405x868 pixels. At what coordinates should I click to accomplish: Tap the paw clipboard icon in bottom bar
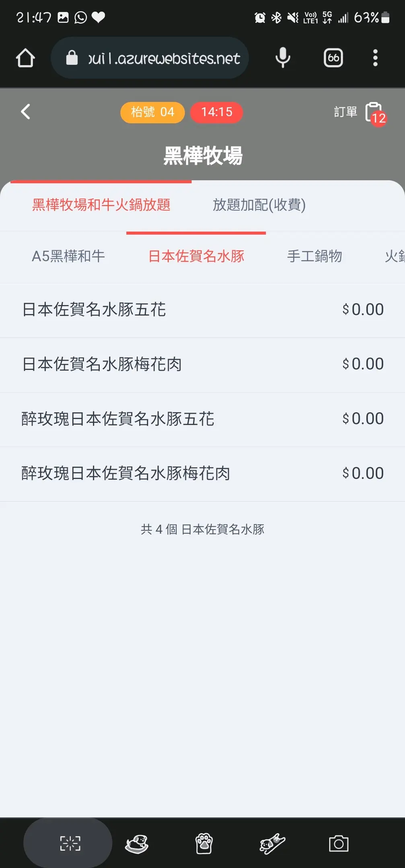[204, 843]
